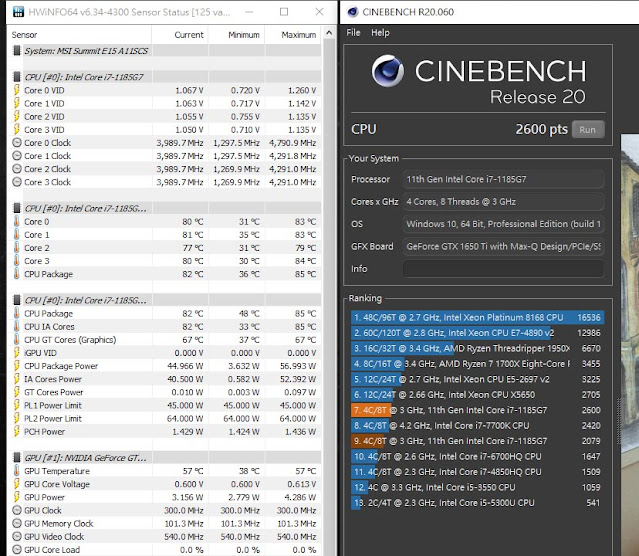The height and width of the screenshot is (556, 639).
Task: Click the thermometer icon for GPU Temperature
Action: (x=17, y=471)
